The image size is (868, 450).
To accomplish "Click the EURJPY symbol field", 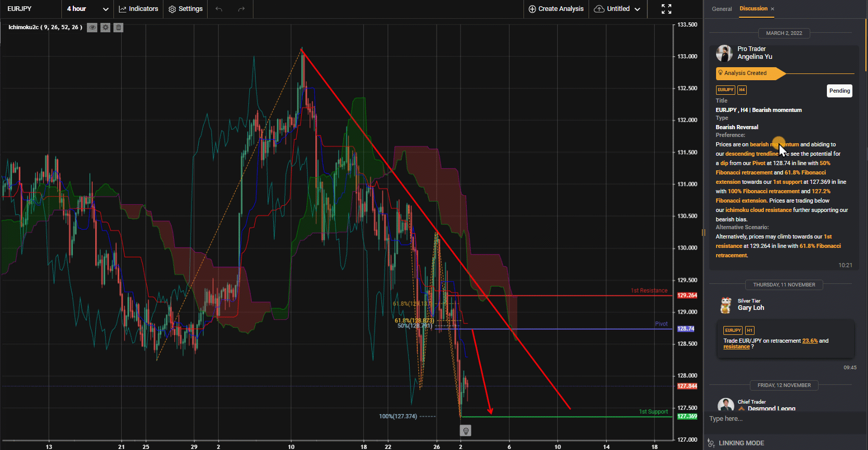I will (31, 9).
